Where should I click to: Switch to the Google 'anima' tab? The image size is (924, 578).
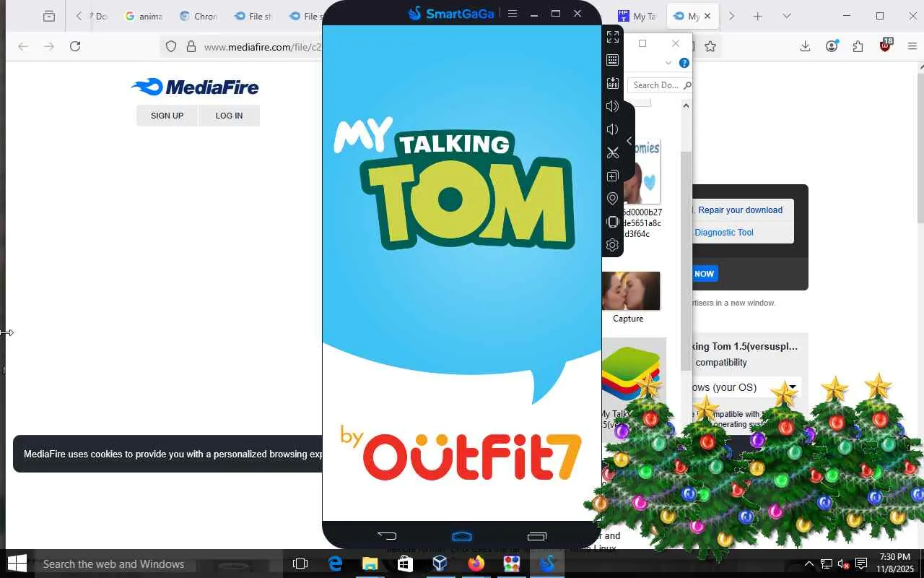tap(144, 16)
